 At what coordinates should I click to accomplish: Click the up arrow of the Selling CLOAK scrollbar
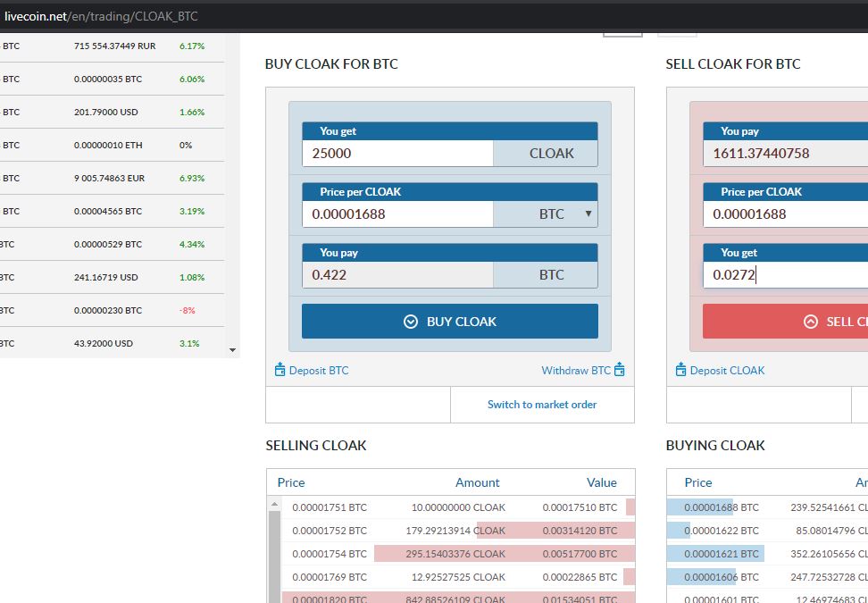274,504
